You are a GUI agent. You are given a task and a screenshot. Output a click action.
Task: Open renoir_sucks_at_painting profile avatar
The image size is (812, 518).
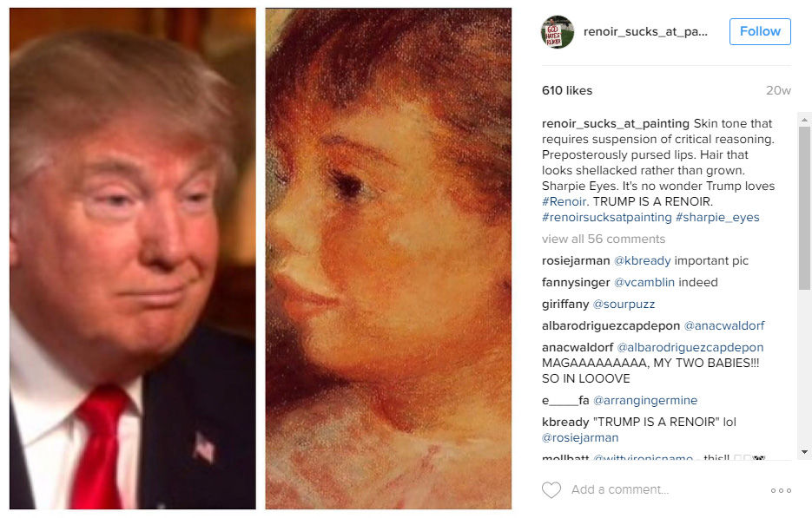point(558,32)
